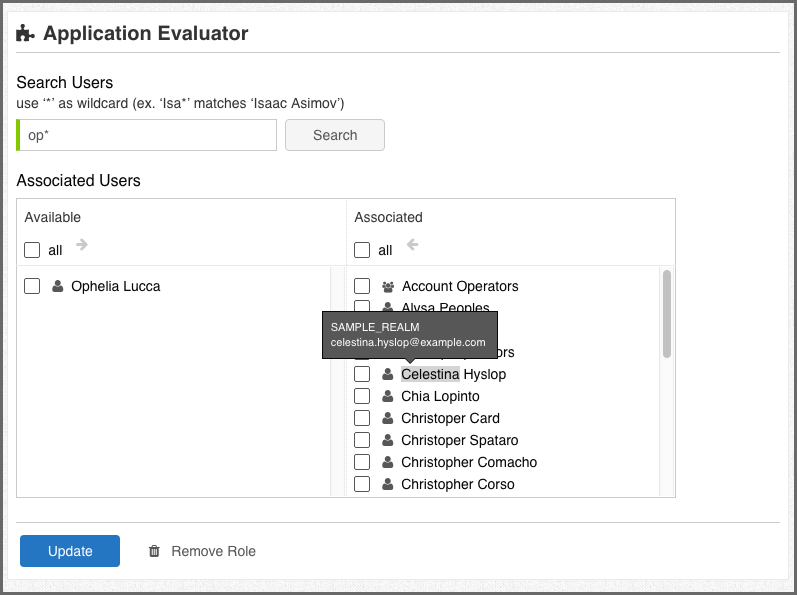This screenshot has width=797, height=595.
Task: Check the Celestina Hyslop checkbox
Action: click(362, 374)
